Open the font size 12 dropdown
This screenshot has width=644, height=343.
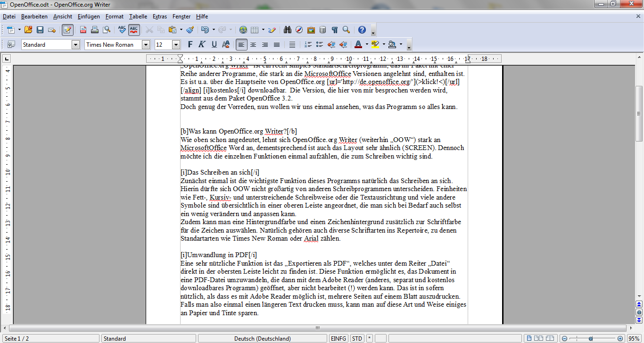pyautogui.click(x=176, y=44)
